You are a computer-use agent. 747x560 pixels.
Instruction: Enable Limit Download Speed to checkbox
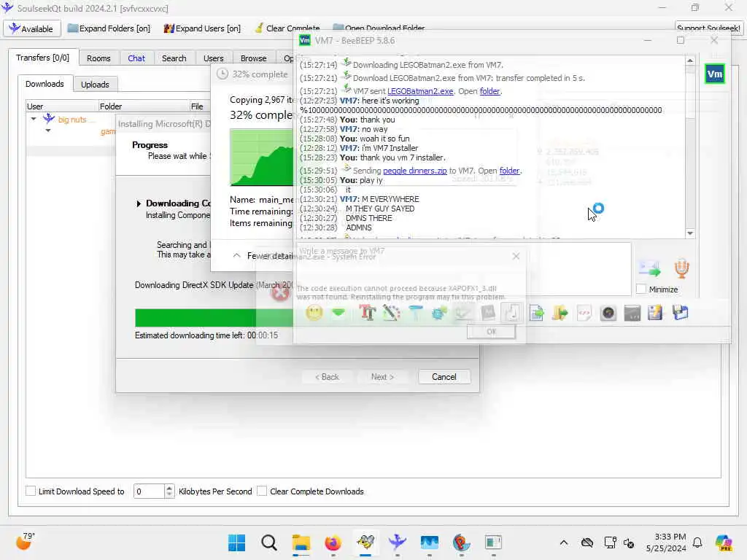(31, 491)
